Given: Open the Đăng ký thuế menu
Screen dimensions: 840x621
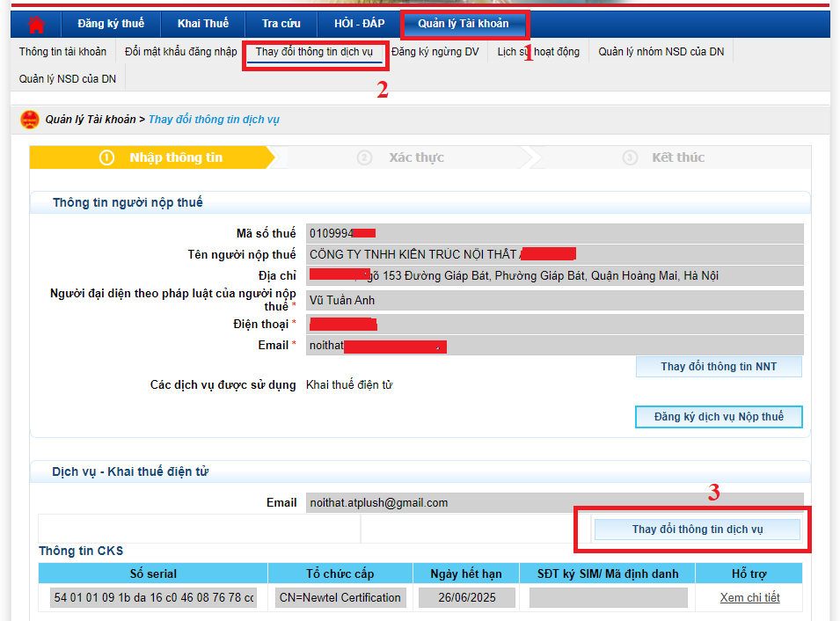Looking at the screenshot, I should 111,24.
